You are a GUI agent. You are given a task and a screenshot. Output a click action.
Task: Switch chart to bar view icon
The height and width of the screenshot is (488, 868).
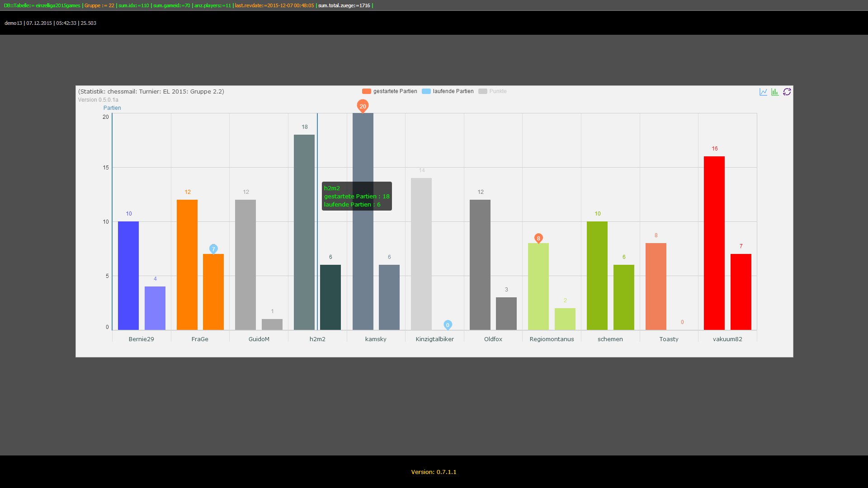click(775, 92)
